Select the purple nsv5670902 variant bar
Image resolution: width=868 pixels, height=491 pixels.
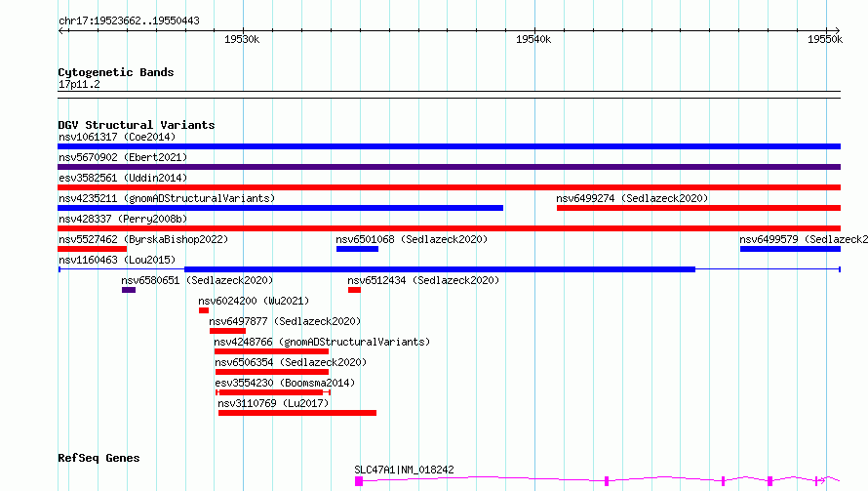[x=449, y=167]
